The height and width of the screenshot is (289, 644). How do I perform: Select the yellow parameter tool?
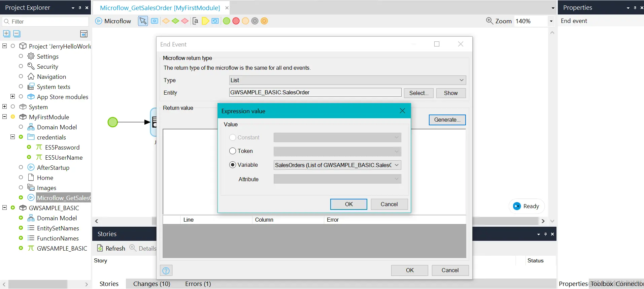[205, 21]
